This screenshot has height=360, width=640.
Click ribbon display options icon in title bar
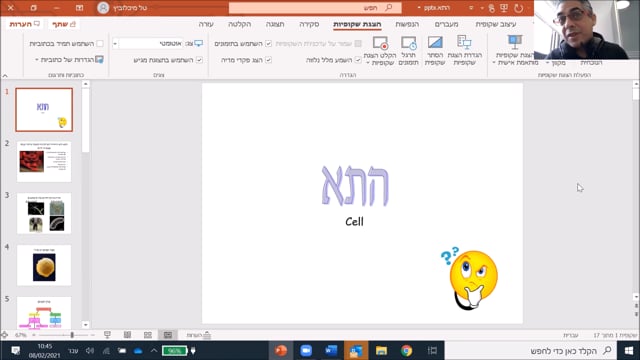pyautogui.click(x=80, y=8)
